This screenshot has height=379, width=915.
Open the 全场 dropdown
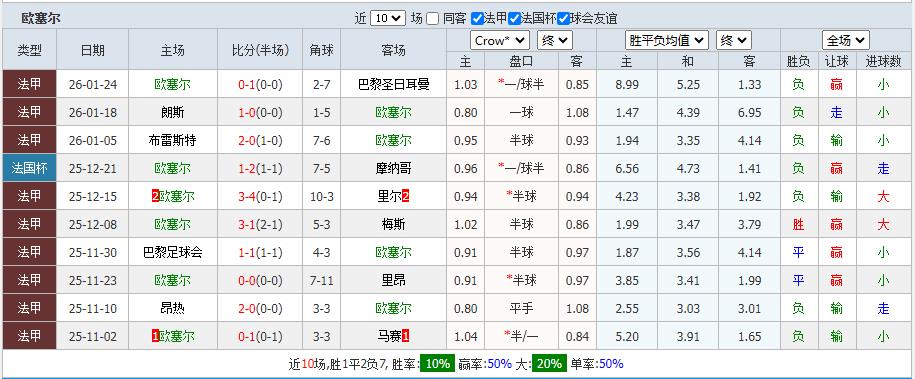click(x=846, y=40)
